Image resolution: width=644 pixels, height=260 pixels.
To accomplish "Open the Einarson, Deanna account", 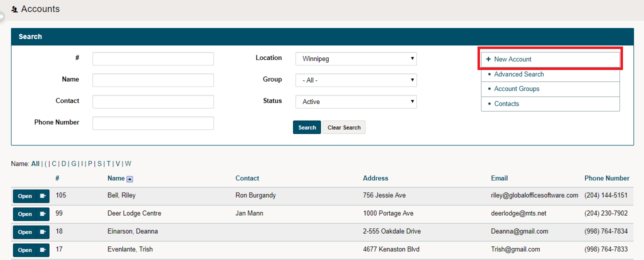I will point(24,232).
